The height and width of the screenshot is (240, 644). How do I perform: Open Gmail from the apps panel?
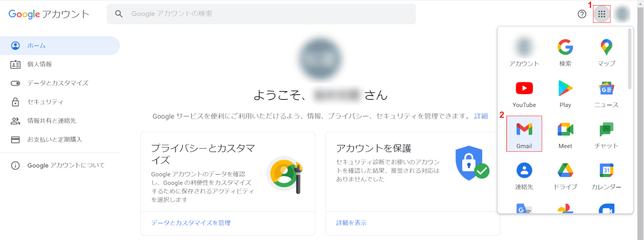tap(524, 134)
